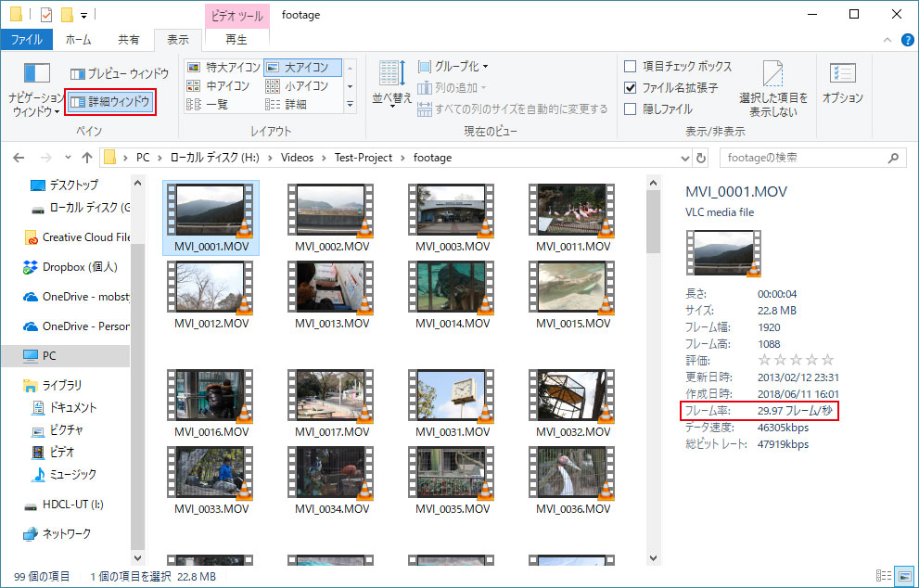Open the File (ファイル) tab
The width and height of the screenshot is (919, 588).
[26, 39]
